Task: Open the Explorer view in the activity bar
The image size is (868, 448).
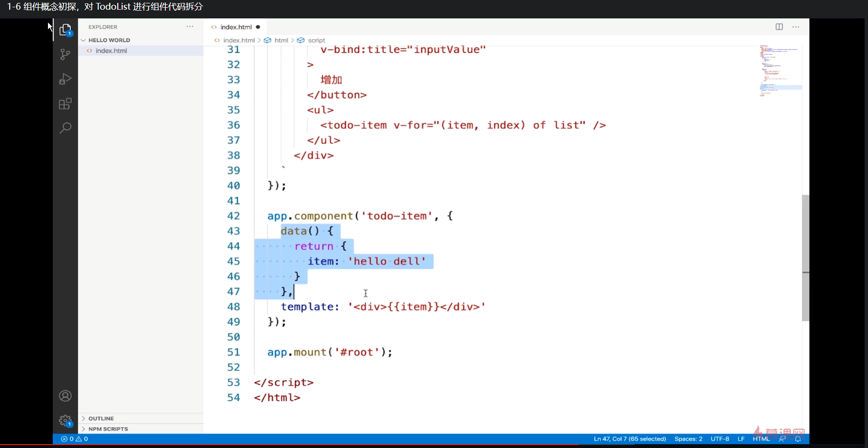Action: click(65, 30)
